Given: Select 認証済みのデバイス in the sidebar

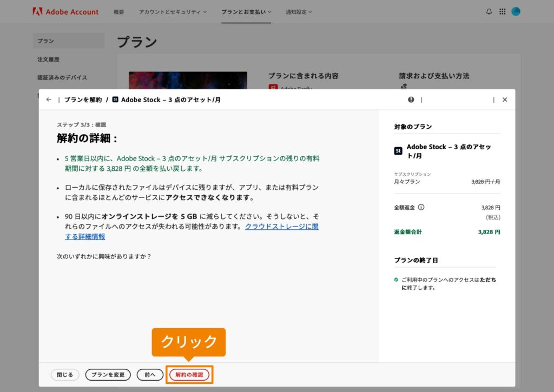Looking at the screenshot, I should (62, 77).
